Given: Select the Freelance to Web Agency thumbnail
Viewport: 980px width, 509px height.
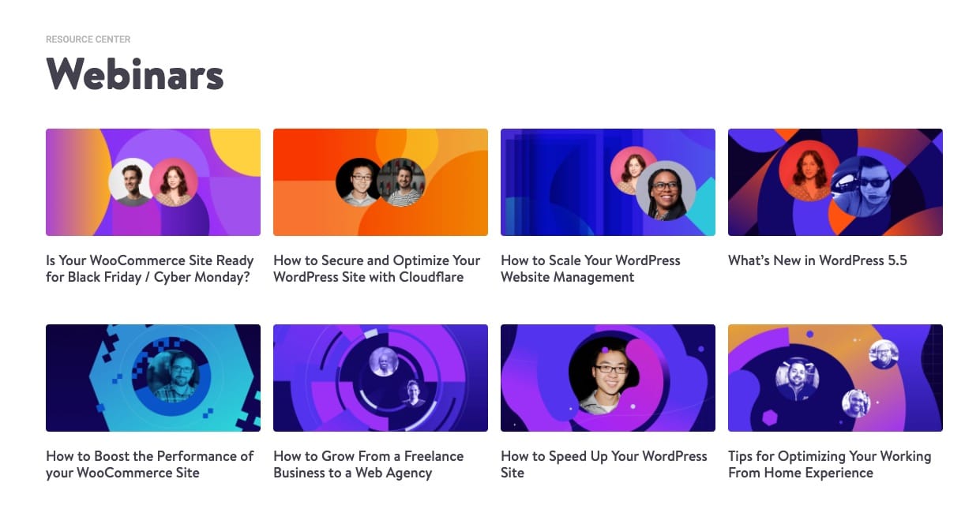Looking at the screenshot, I should pos(380,377).
